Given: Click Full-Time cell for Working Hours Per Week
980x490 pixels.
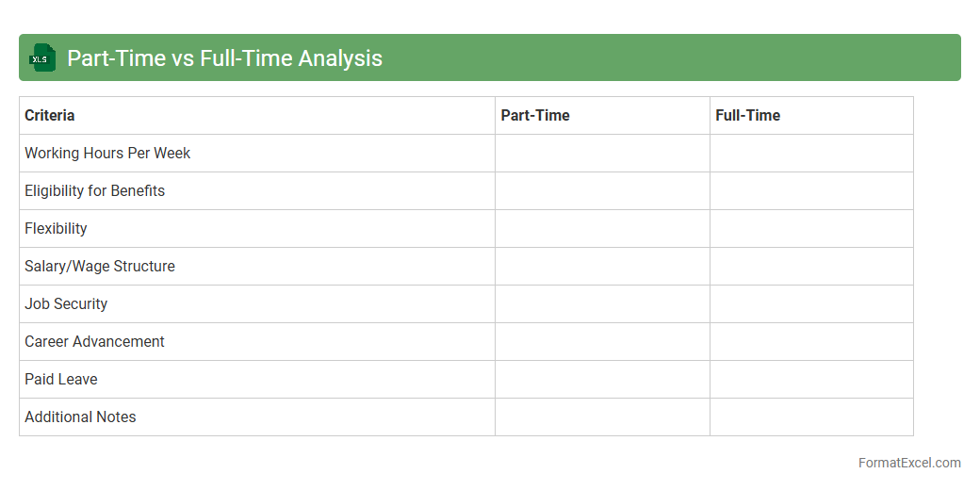Looking at the screenshot, I should tap(811, 154).
